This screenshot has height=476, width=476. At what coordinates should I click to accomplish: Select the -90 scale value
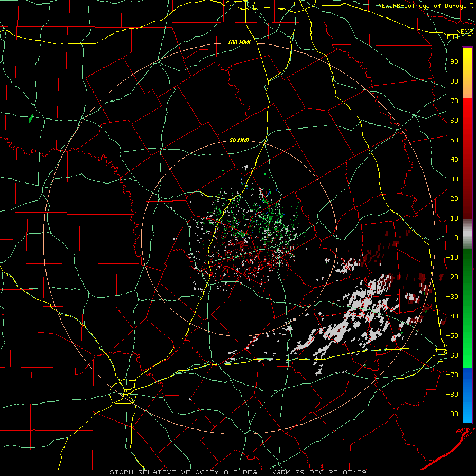pos(453,414)
